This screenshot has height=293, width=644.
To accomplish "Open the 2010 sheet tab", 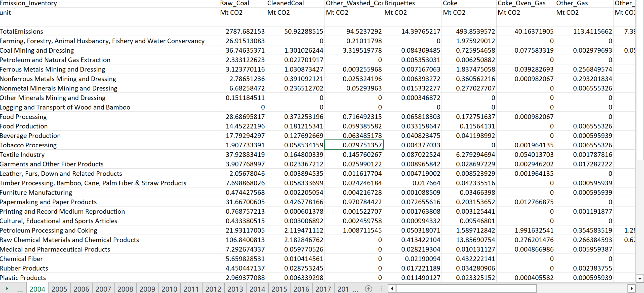I will pyautogui.click(x=169, y=289).
